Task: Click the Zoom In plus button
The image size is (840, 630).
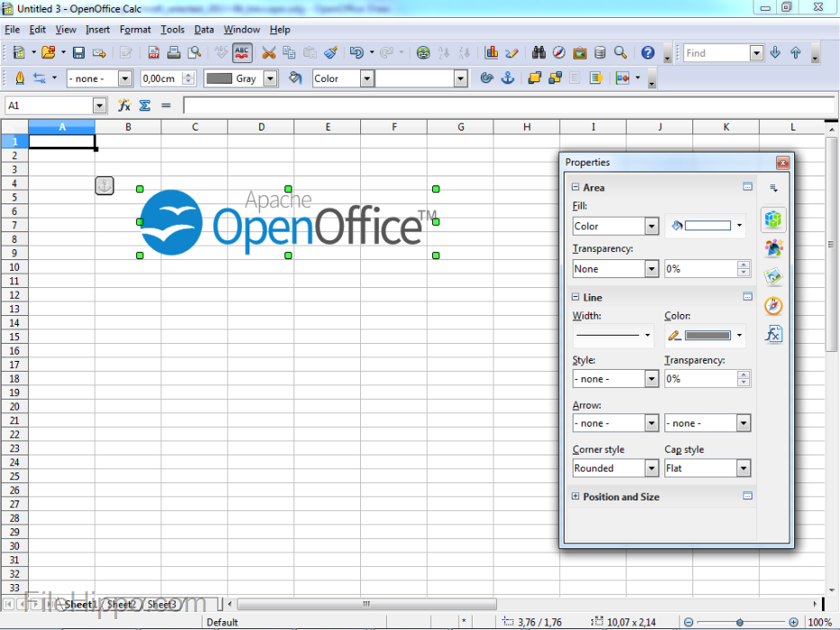Action: (x=793, y=622)
